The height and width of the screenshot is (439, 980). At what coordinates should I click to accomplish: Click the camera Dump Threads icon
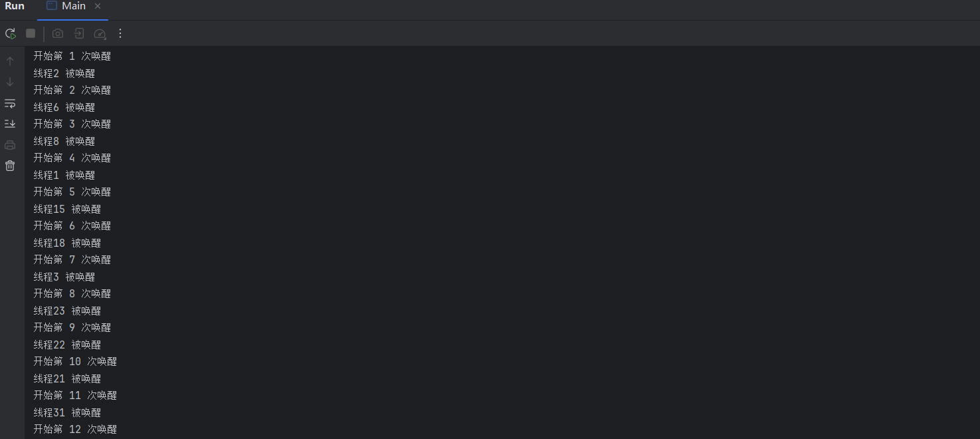click(58, 33)
